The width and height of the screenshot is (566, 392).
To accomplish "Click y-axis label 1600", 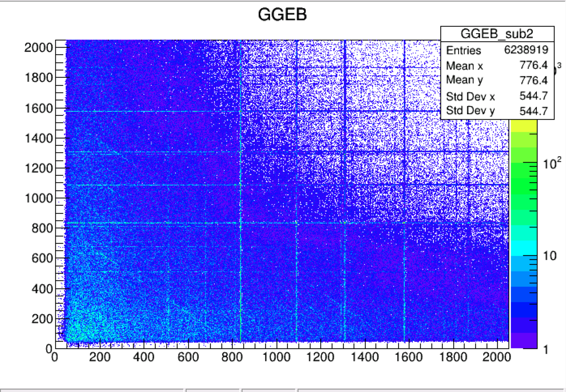I will pyautogui.click(x=39, y=108).
